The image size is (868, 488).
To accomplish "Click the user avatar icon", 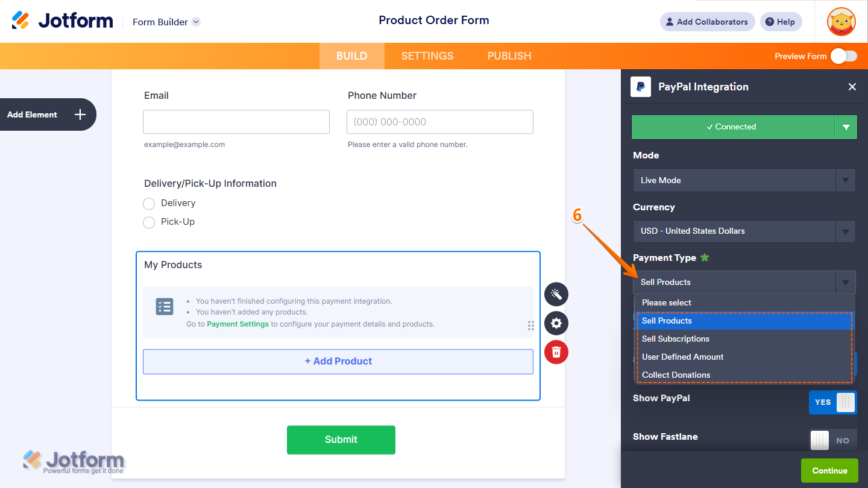I will [841, 22].
